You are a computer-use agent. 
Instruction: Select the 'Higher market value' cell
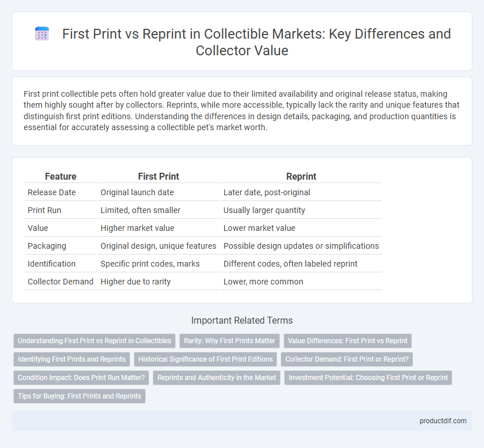(x=158, y=228)
